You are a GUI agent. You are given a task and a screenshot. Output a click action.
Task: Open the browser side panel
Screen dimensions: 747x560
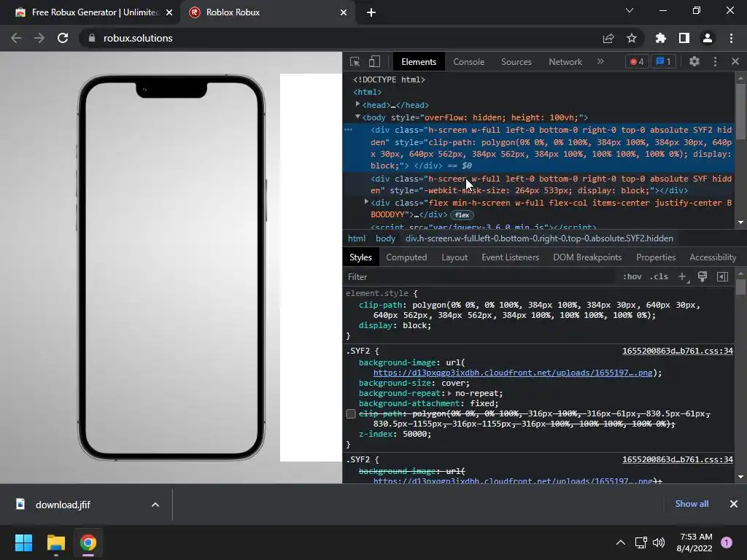click(684, 38)
